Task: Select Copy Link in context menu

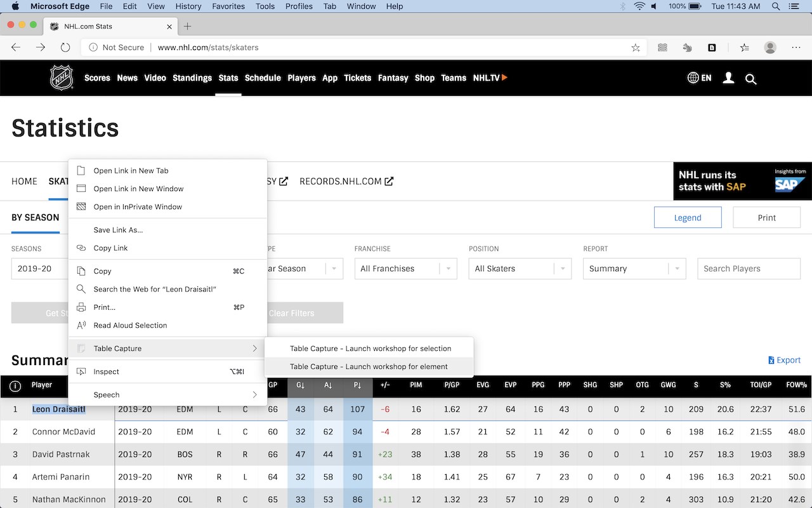Action: 167,248
